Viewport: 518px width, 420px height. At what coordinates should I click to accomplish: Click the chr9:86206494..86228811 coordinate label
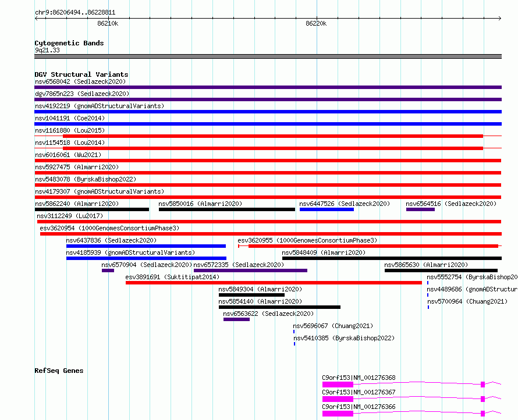75,13
